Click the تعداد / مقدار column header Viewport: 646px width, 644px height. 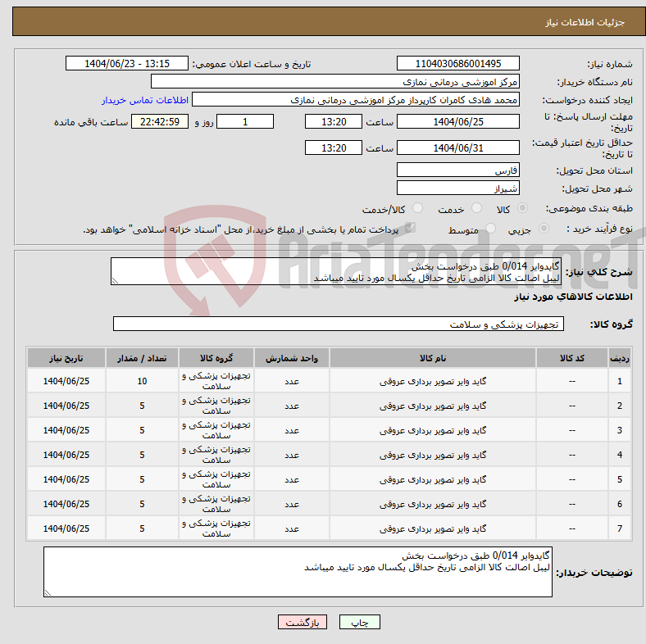click(142, 358)
